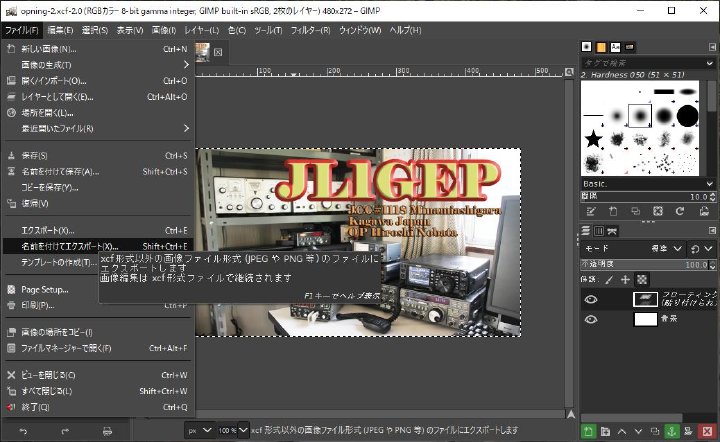720x442 pixels.
Task: Click the layer opacity slider
Action: [640, 264]
